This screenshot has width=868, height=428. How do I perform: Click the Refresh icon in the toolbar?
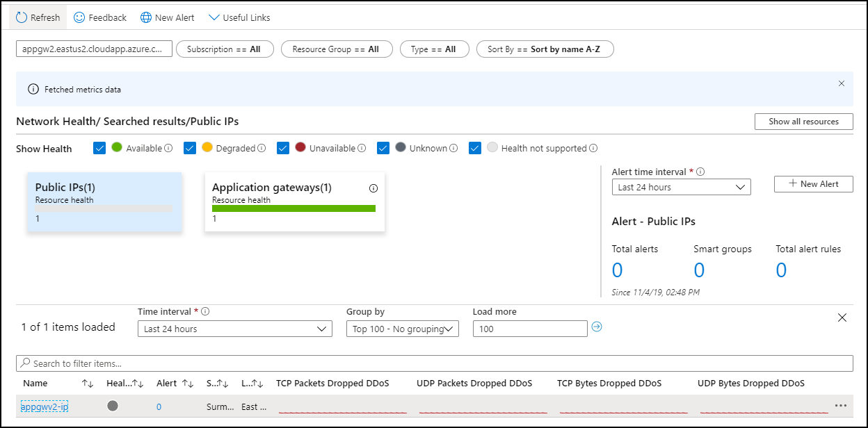click(22, 17)
